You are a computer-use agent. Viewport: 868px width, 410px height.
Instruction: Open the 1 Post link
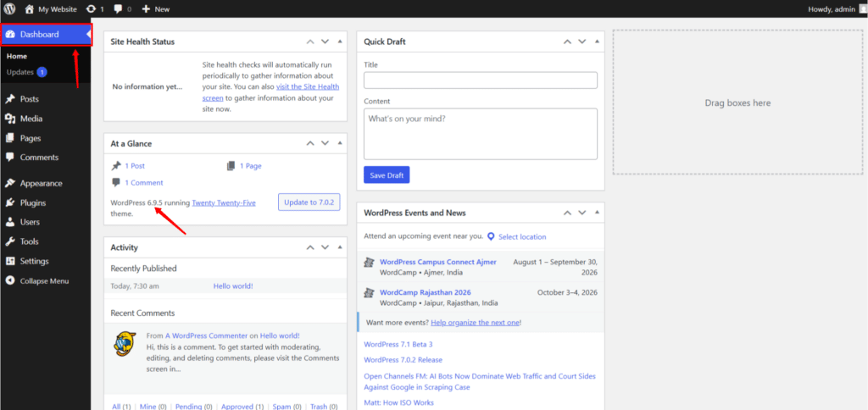135,165
